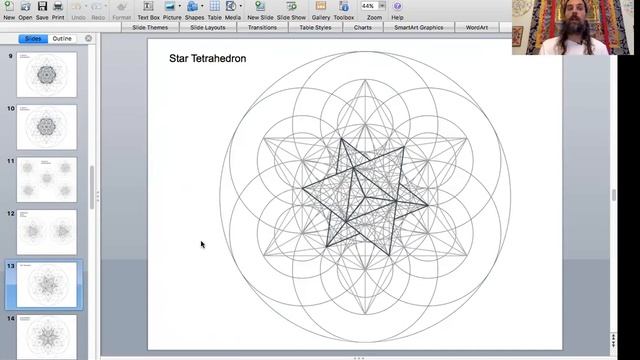
Task: Open the Slide Layouts tab
Action: coord(208,27)
